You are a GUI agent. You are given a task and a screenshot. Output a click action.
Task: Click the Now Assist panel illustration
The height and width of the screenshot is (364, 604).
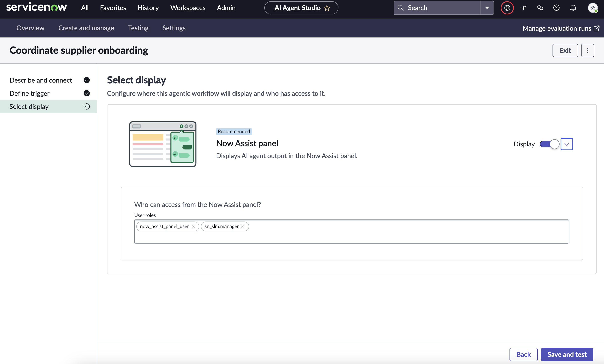point(163,144)
